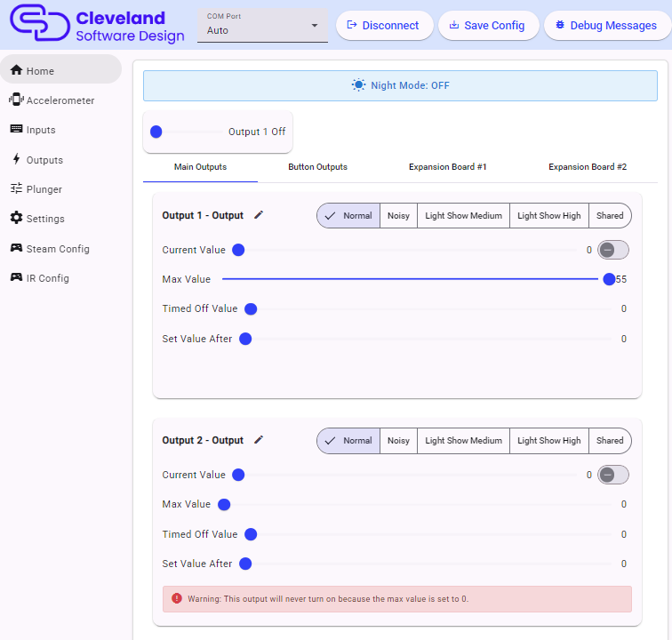Open Plunger settings via the sliders icon
The height and width of the screenshot is (640, 672).
(x=16, y=188)
